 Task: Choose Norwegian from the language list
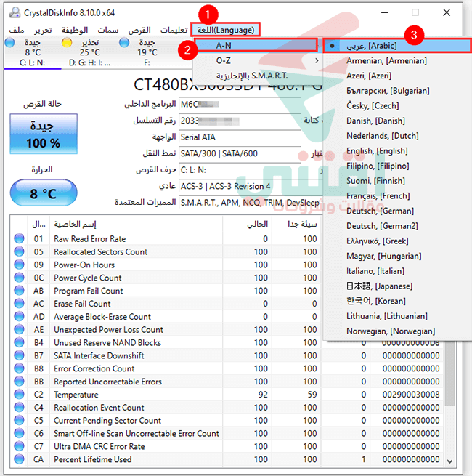click(397, 331)
